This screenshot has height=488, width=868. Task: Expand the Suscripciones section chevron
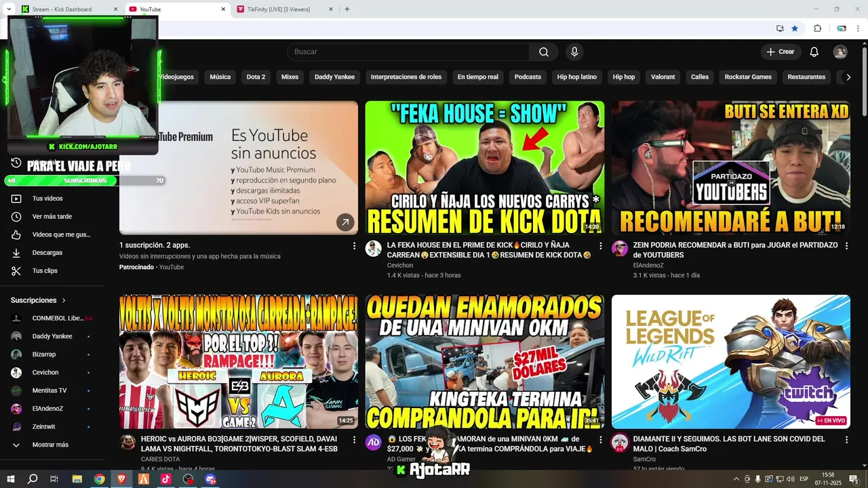64,300
